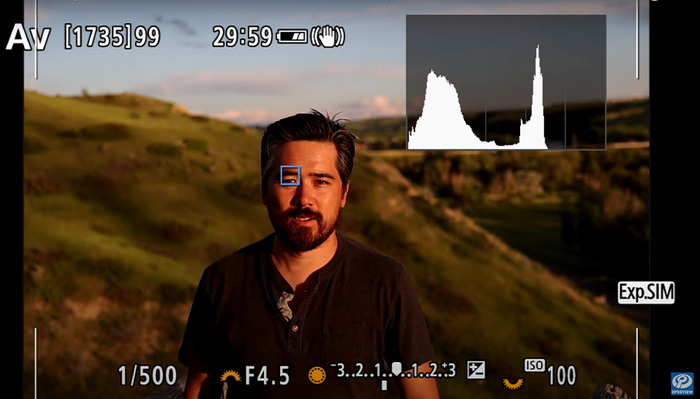Click the +3 end of the exposure scale
The height and width of the screenshot is (399, 700).
click(448, 370)
